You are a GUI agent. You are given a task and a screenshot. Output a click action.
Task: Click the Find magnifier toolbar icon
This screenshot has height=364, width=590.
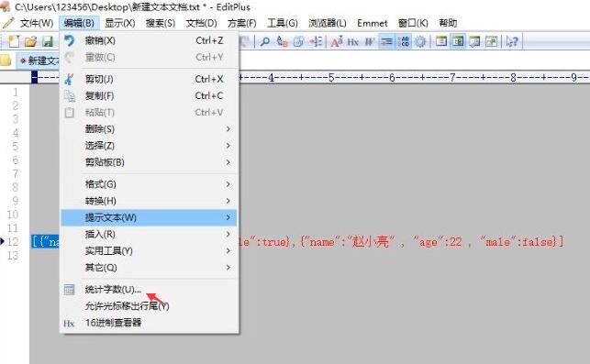[x=264, y=41]
